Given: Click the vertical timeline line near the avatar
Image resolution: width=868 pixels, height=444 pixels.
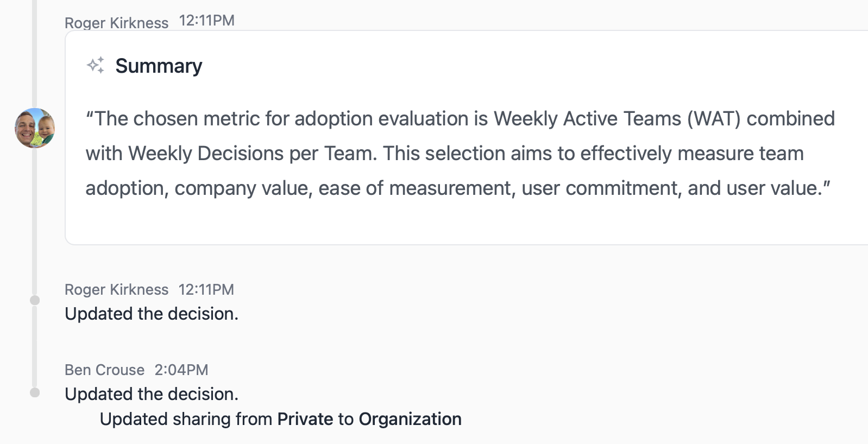Looking at the screenshot, I should pyautogui.click(x=35, y=217).
